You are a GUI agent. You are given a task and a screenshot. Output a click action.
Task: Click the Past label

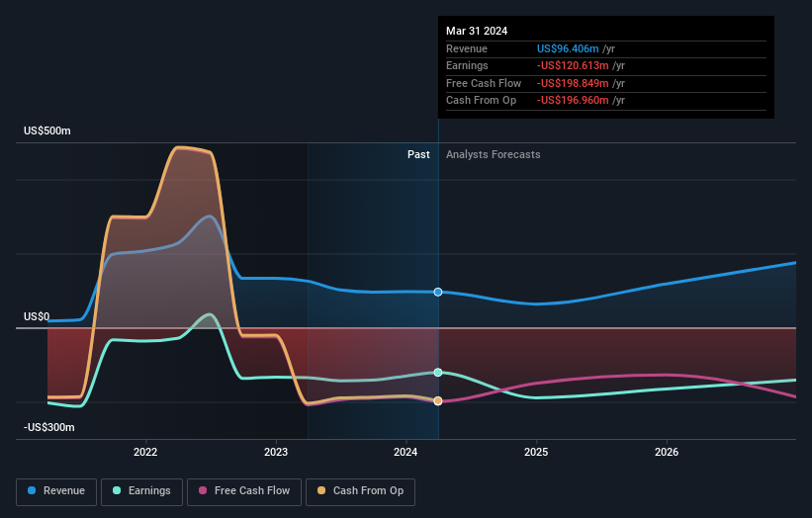(x=418, y=155)
